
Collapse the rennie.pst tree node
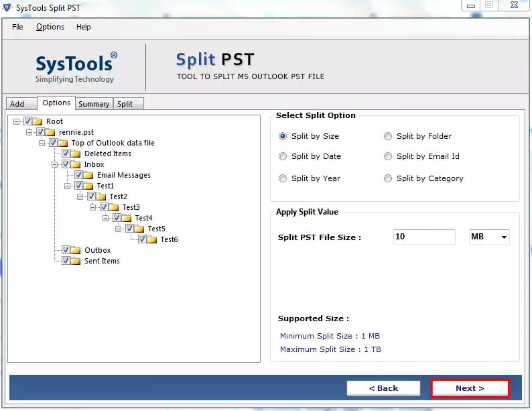click(x=29, y=132)
